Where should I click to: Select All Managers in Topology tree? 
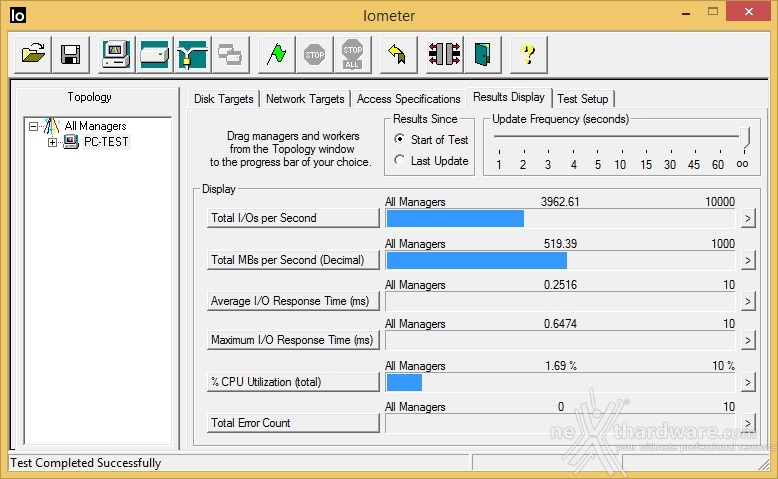95,126
